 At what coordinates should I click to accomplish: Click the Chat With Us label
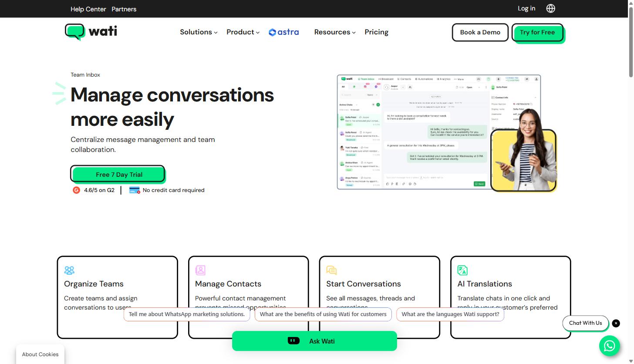585,323
